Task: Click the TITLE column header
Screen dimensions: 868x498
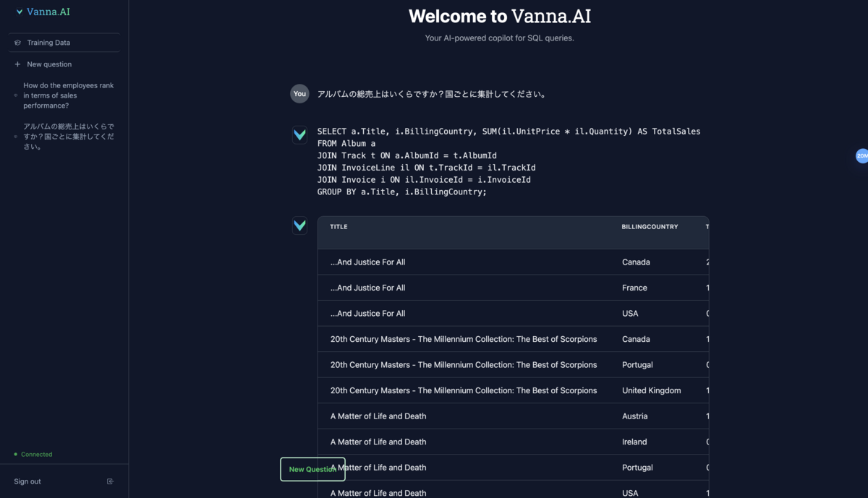Action: [x=339, y=227]
